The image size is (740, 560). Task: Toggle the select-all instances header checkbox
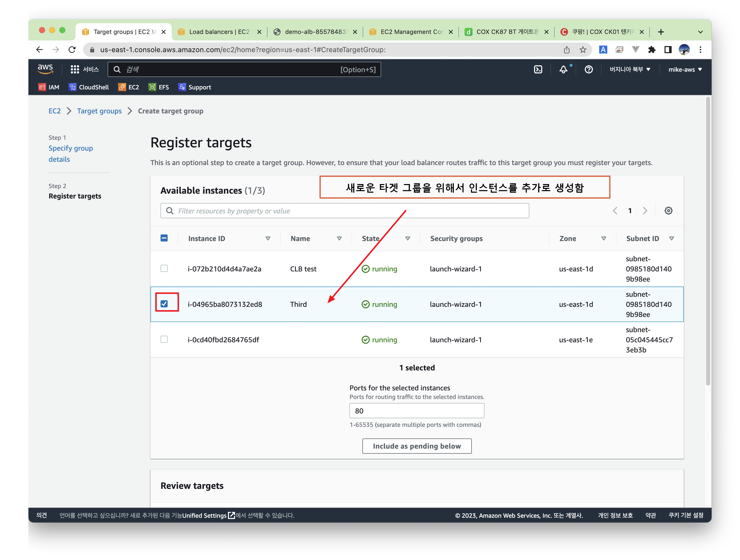point(164,238)
